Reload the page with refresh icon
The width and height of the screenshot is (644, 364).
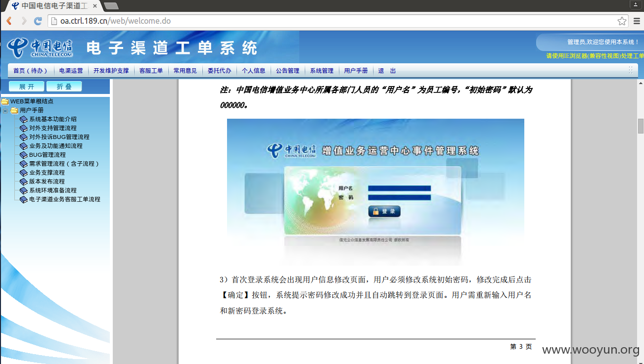point(38,21)
